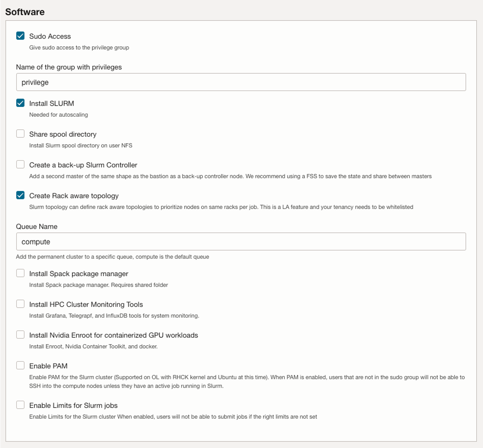The image size is (483, 448).
Task: Click the Grafana, Telegrapf, and InfluxDB description
Action: pos(114,316)
